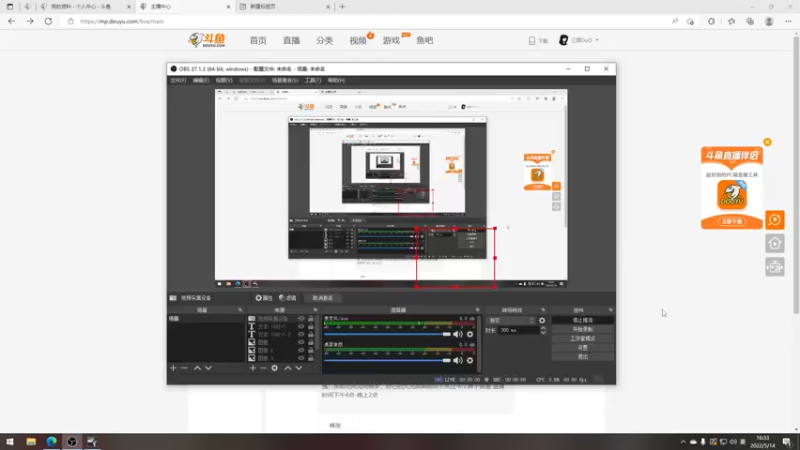Open the OBS app from the Windows taskbar
The width and height of the screenshot is (800, 450).
tap(72, 442)
